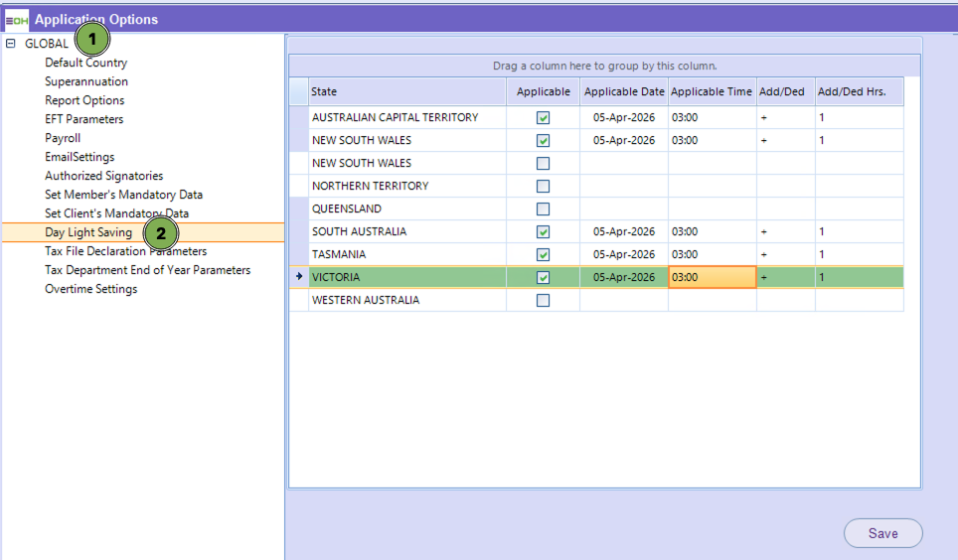This screenshot has height=560, width=958.
Task: Sort by Applicable Date column header
Action: click(x=624, y=91)
